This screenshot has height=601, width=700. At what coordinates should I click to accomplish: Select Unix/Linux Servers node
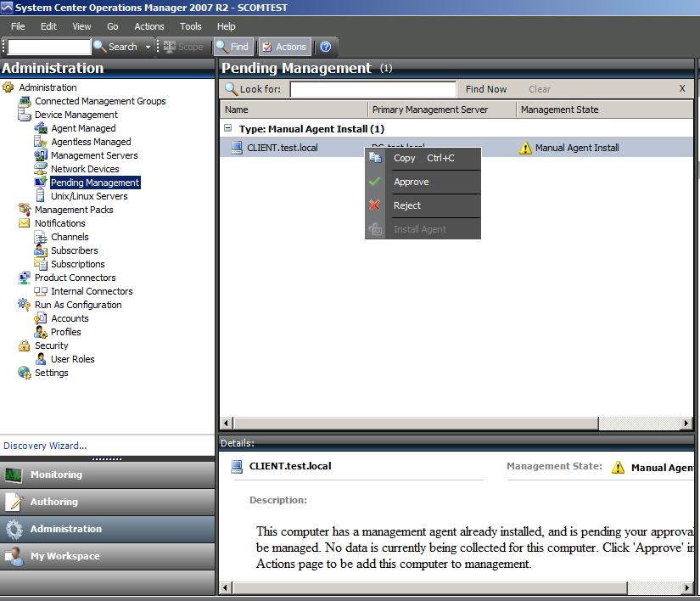point(89,196)
